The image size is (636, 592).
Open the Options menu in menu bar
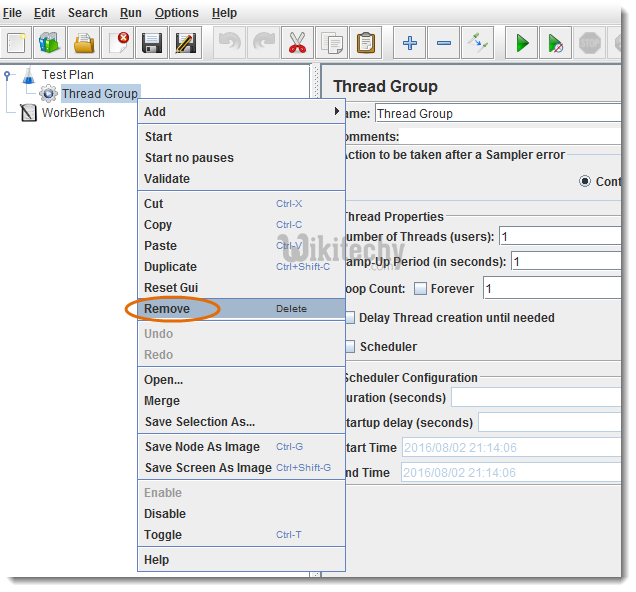tap(176, 13)
